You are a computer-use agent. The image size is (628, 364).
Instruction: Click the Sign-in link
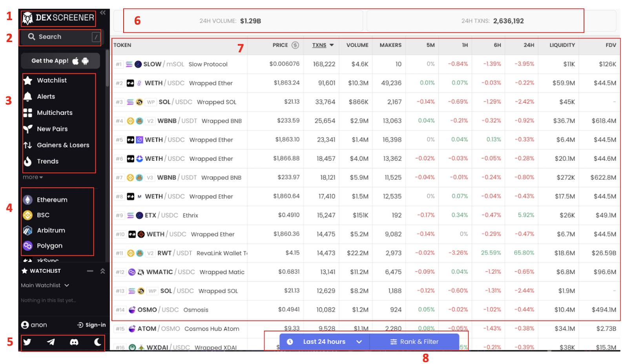[91, 325]
